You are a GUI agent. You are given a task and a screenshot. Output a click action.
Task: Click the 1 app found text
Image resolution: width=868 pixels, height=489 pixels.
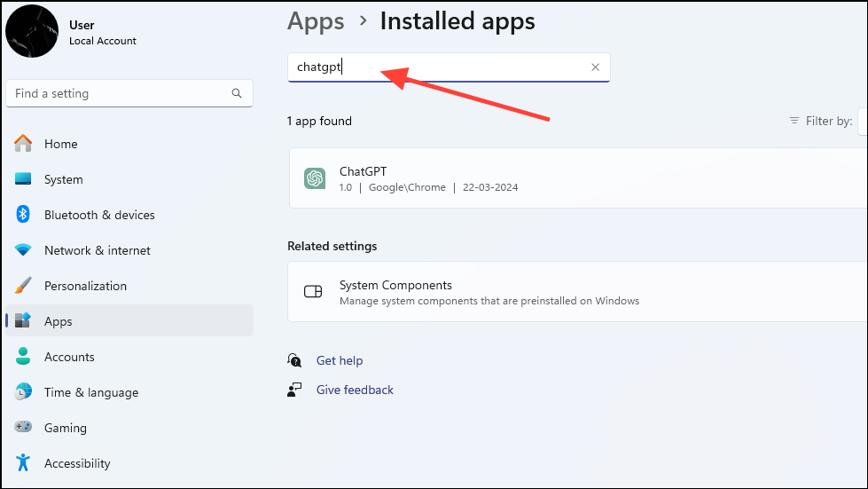[x=319, y=121]
